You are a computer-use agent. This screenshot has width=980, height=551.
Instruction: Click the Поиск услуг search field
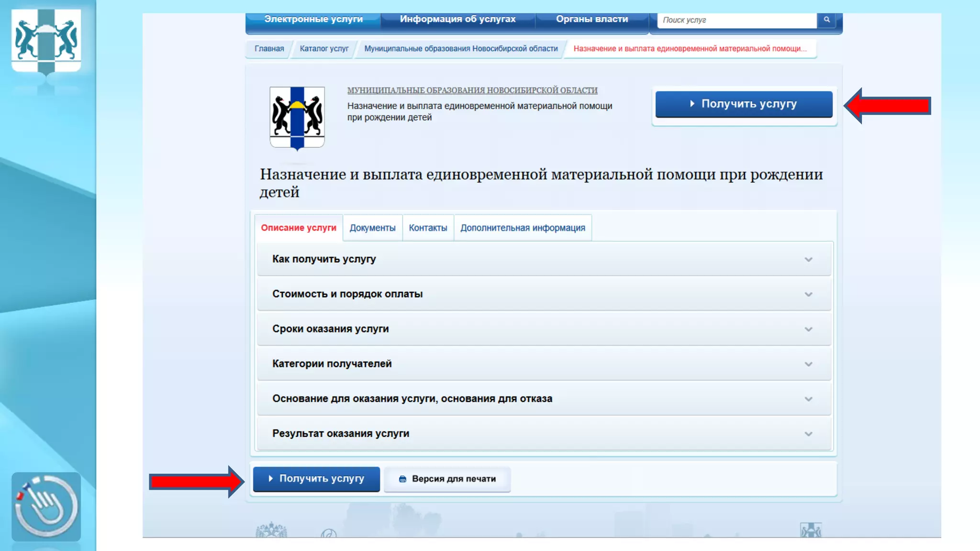click(x=737, y=20)
